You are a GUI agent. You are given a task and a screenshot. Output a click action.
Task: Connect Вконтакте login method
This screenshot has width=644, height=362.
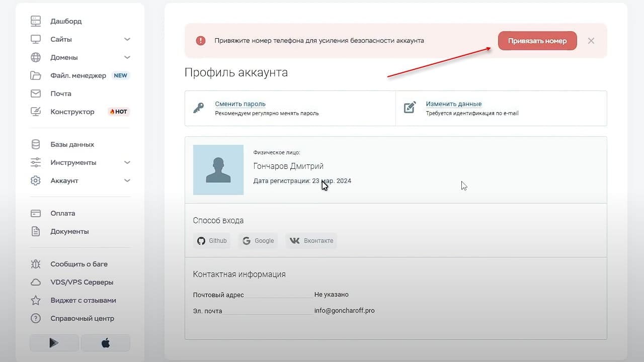point(311,241)
